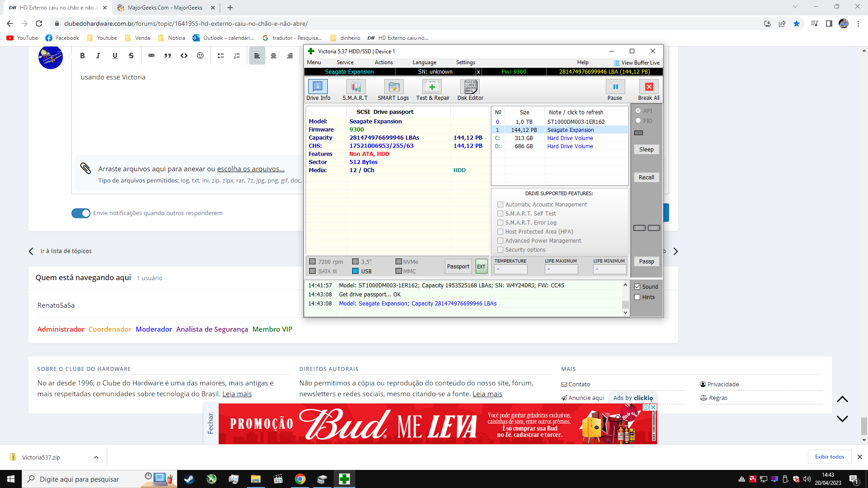Align text left in editor
Screen dimensions: 868x488
[257, 56]
